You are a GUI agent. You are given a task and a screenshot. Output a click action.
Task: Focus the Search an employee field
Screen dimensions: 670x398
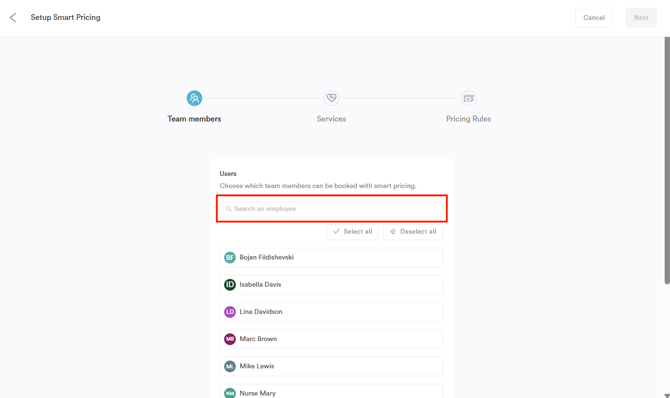pos(332,209)
